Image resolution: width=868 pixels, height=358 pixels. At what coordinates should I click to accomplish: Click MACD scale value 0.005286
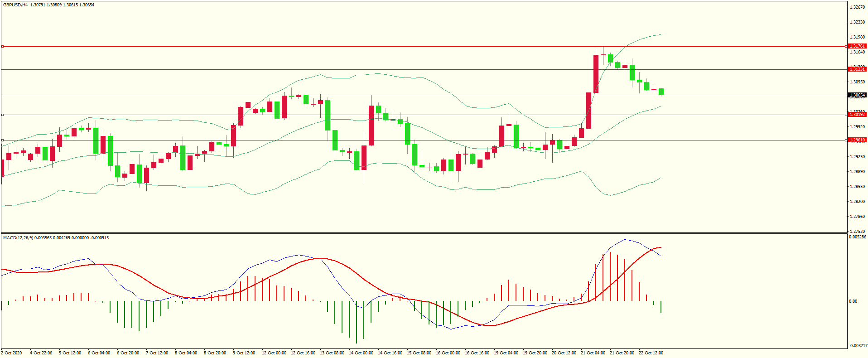[x=858, y=237]
